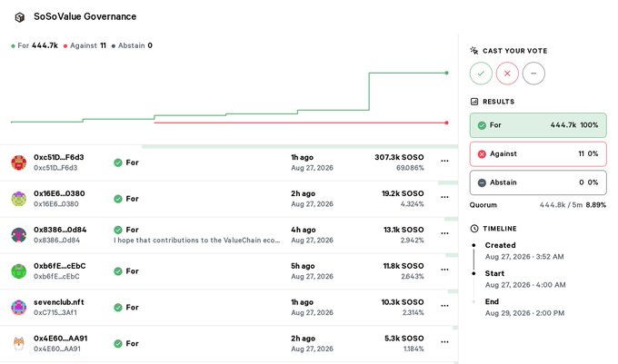Click the minus icon in Abstain result

482,183
